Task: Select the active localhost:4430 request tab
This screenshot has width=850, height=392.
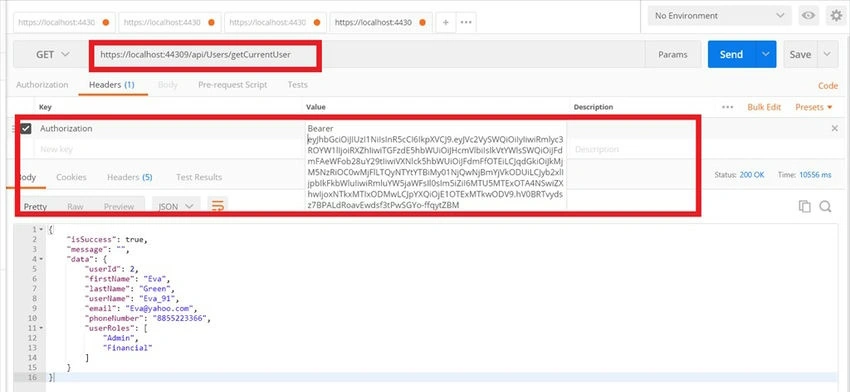Action: [381, 23]
